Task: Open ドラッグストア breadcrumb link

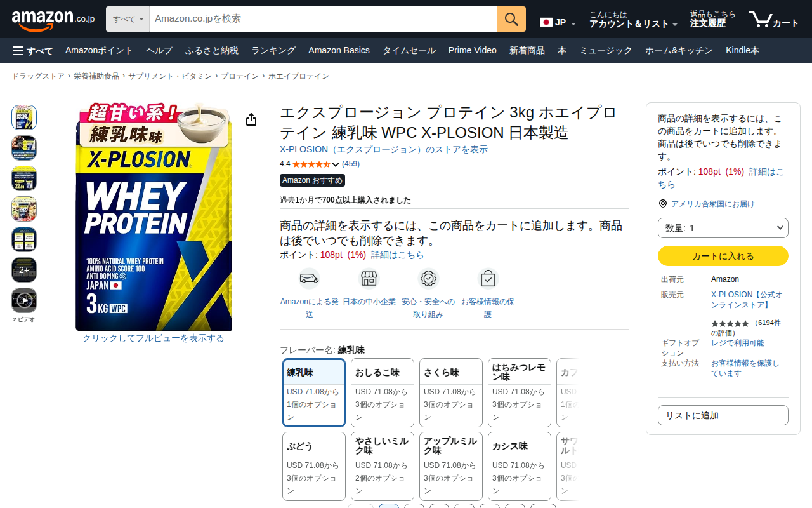Action: point(38,76)
